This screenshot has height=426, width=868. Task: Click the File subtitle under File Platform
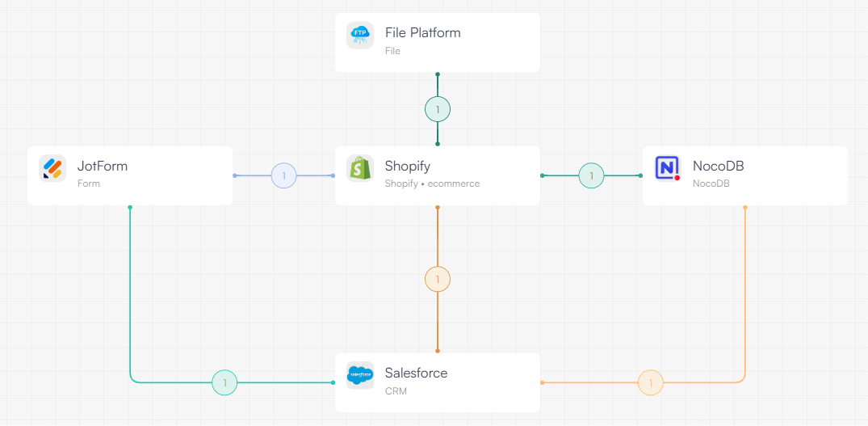click(x=392, y=51)
